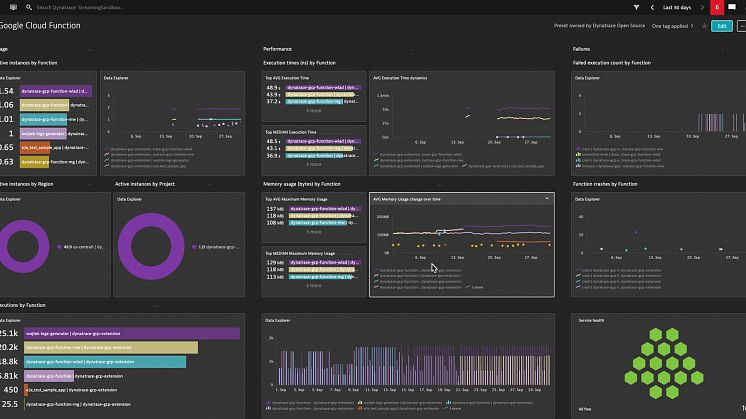Expand 1 more in AVG Memory Usage legend

point(475,287)
